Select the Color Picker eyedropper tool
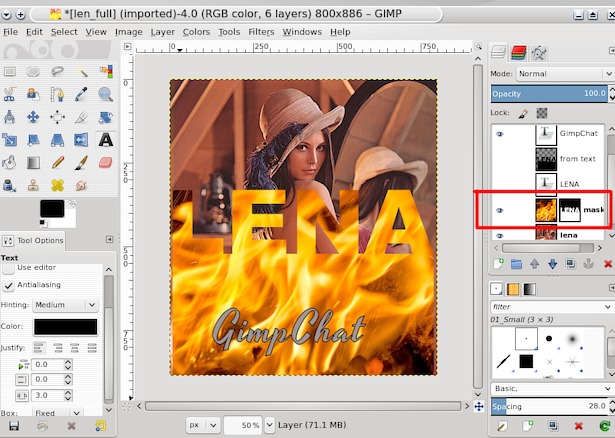The image size is (615, 438). [81, 94]
